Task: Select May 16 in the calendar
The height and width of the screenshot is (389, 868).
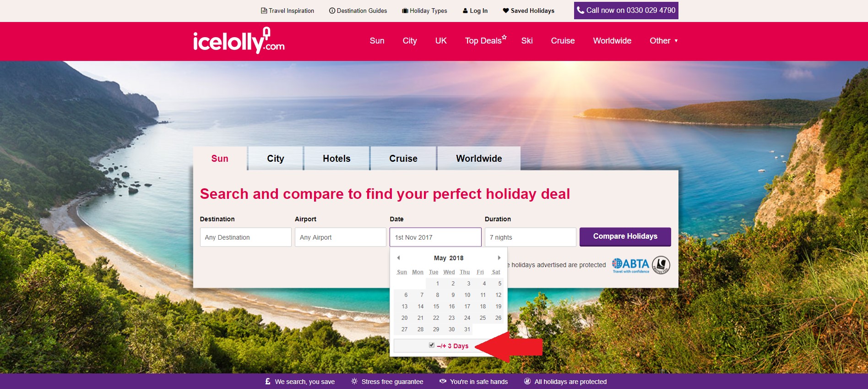Action: tap(451, 307)
